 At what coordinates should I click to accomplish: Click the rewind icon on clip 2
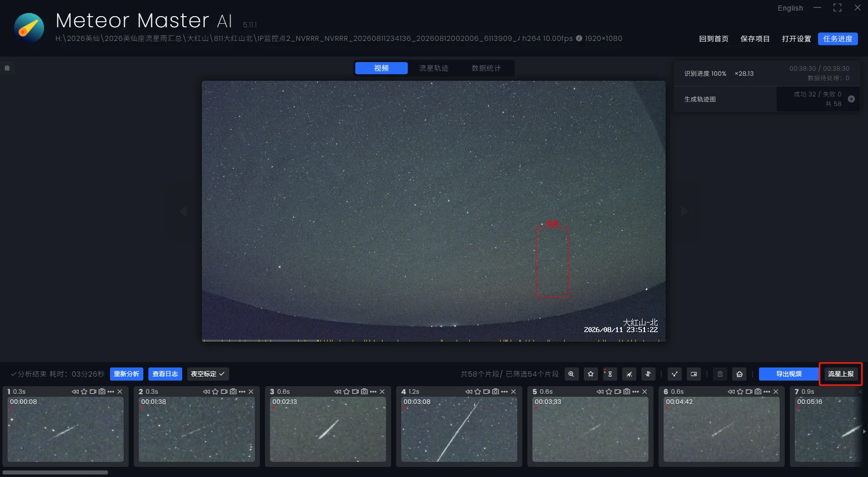pyautogui.click(x=206, y=392)
